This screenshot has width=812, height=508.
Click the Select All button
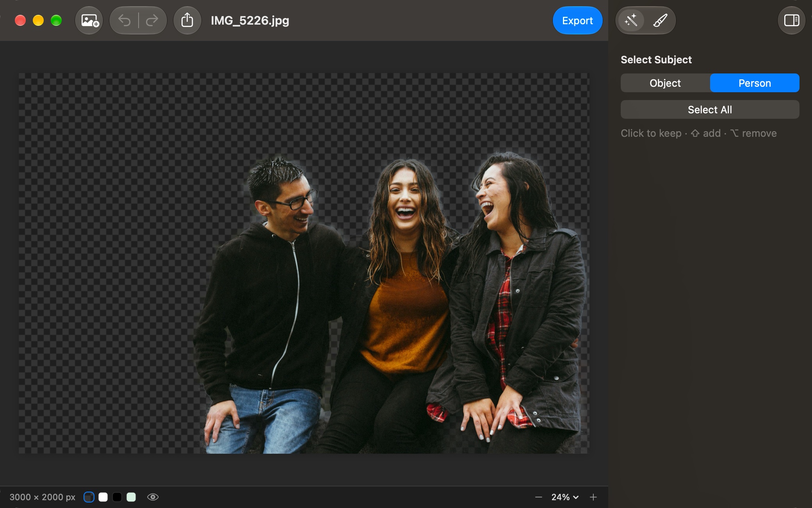(x=710, y=109)
